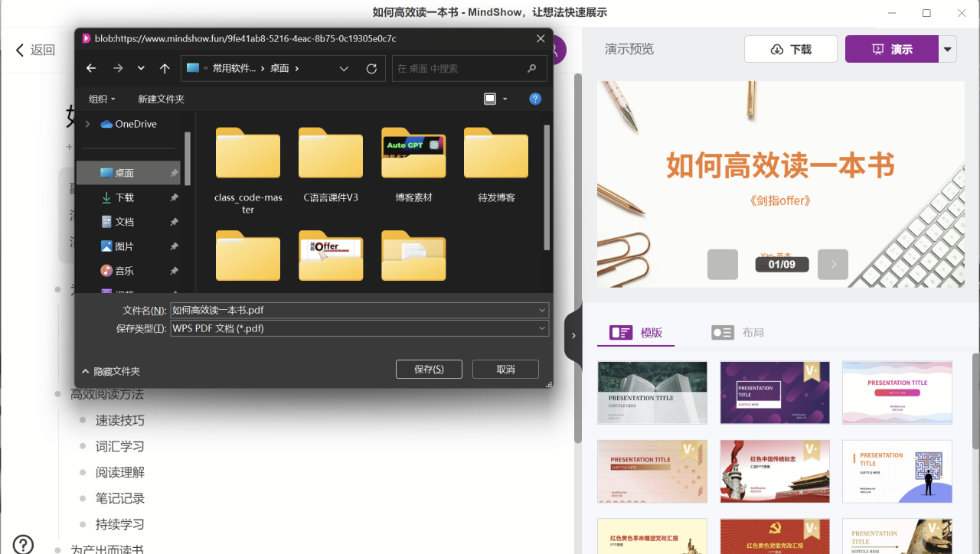This screenshot has height=554, width=980.
Task: Select outline item 持续学习
Action: click(120, 524)
